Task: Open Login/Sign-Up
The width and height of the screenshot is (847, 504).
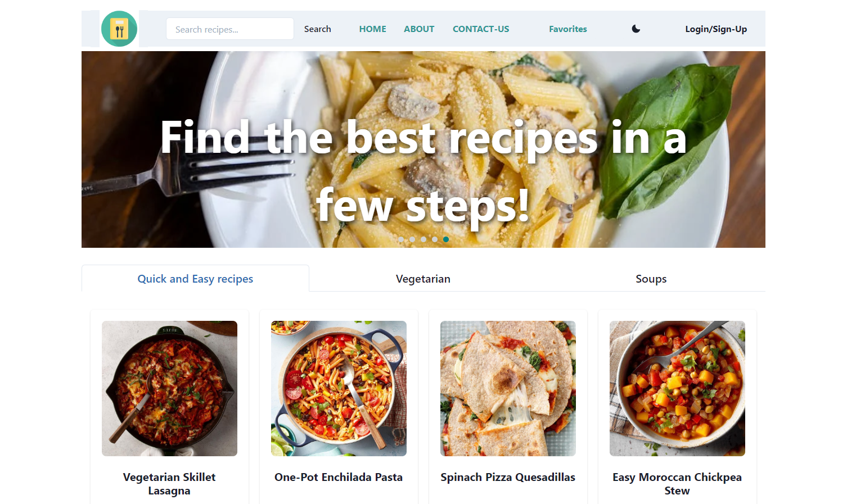Action: click(716, 29)
